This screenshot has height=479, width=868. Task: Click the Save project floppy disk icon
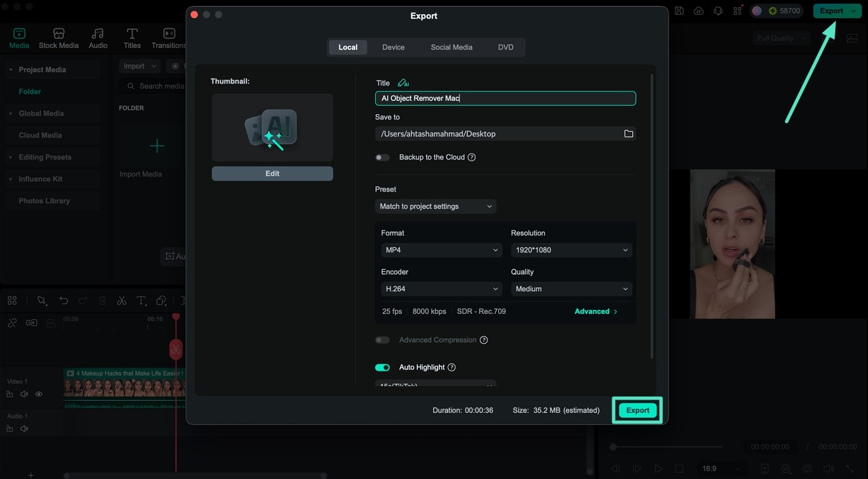[x=679, y=11]
